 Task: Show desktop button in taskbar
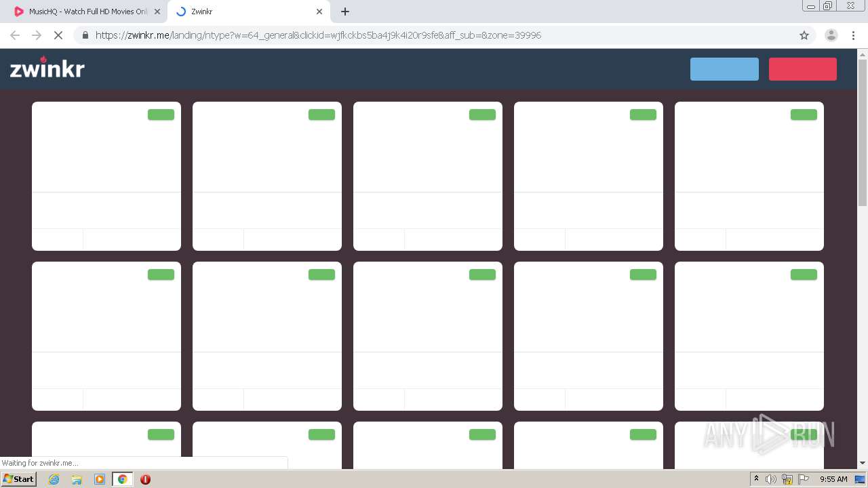(x=861, y=479)
